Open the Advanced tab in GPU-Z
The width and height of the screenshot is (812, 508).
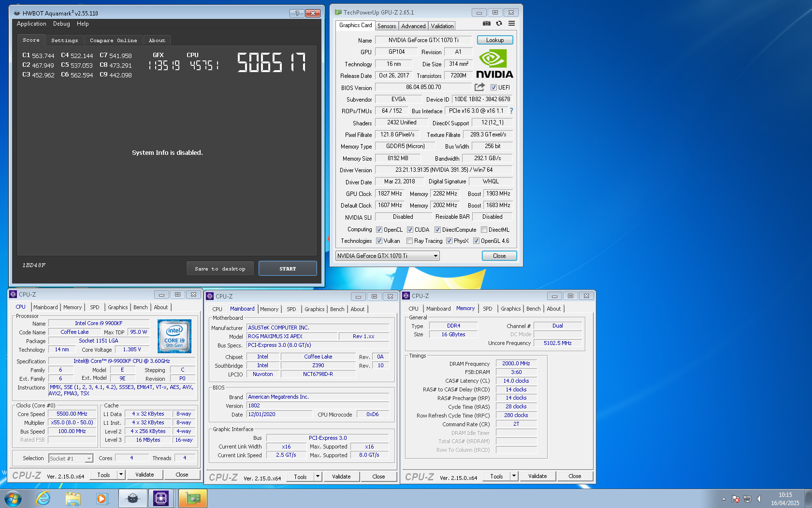(413, 26)
